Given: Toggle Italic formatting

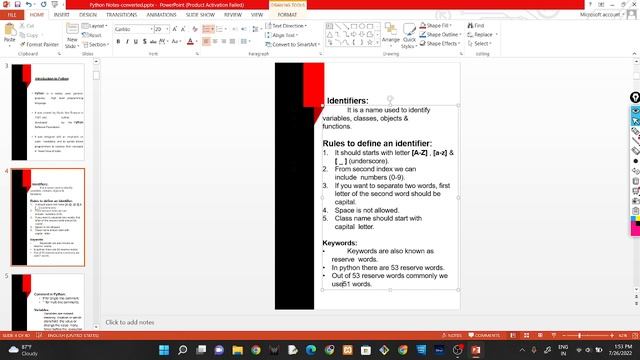Looking at the screenshot, I should coord(127,42).
